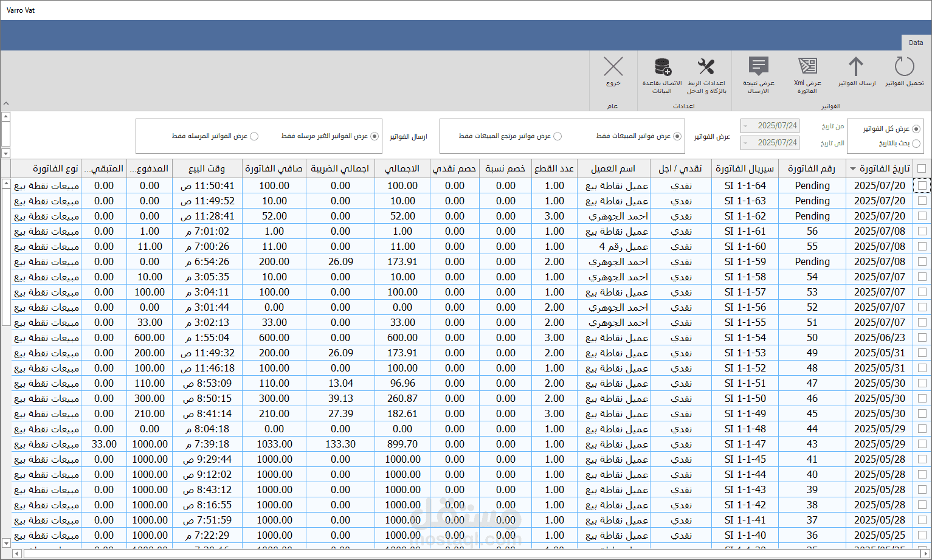
Task: Select 'عرض الفواتير المرسله فقط' radio
Action: 254,136
